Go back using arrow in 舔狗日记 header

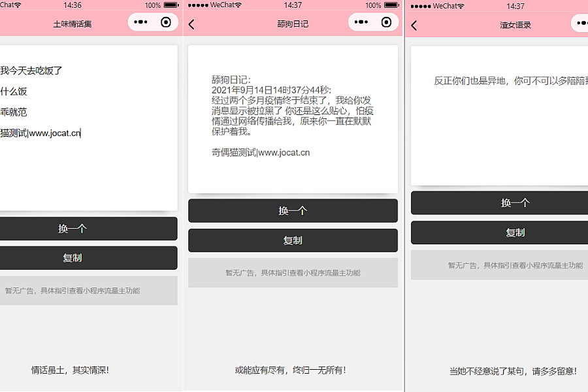tap(192, 24)
